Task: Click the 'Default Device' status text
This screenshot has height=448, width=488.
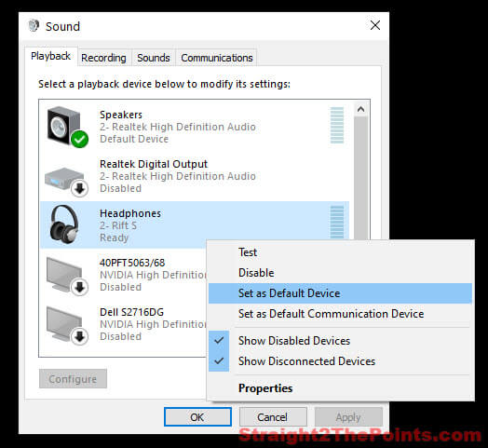Action: coord(134,139)
